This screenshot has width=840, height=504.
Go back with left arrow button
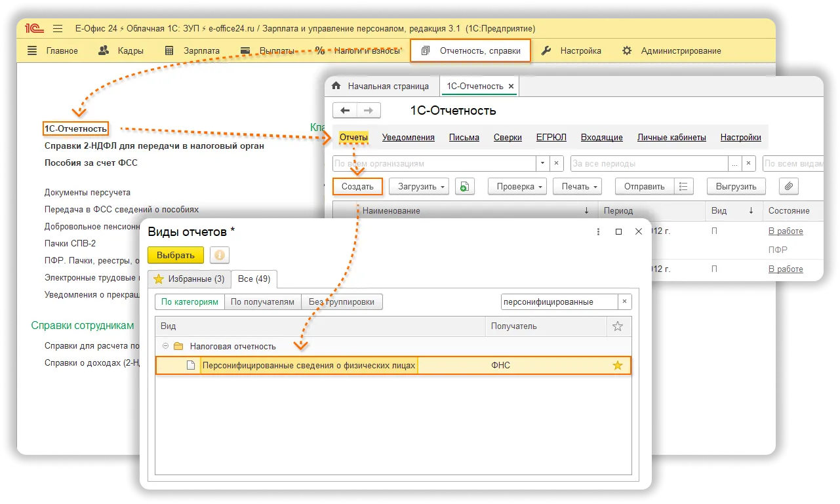click(345, 110)
